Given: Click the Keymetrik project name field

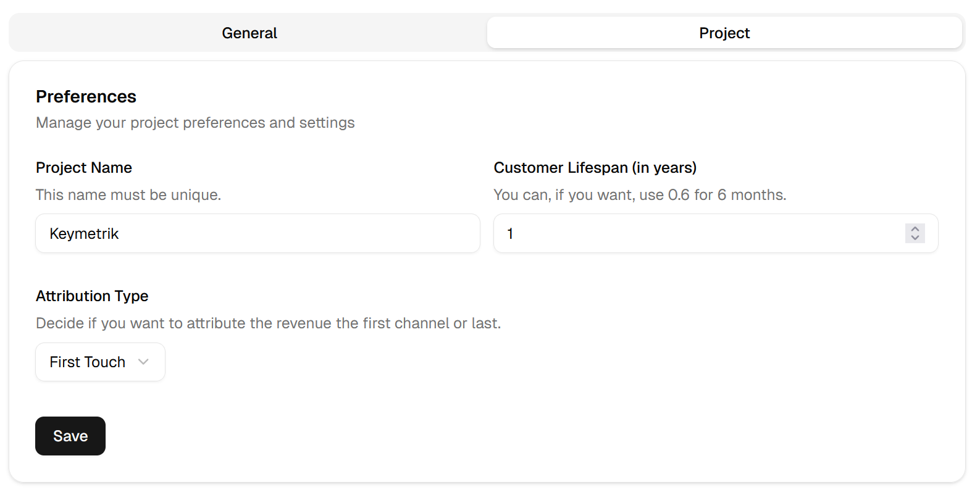Looking at the screenshot, I should (x=257, y=233).
